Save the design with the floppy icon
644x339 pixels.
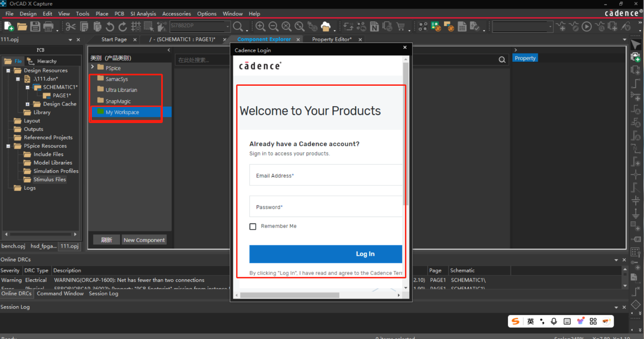pos(35,27)
